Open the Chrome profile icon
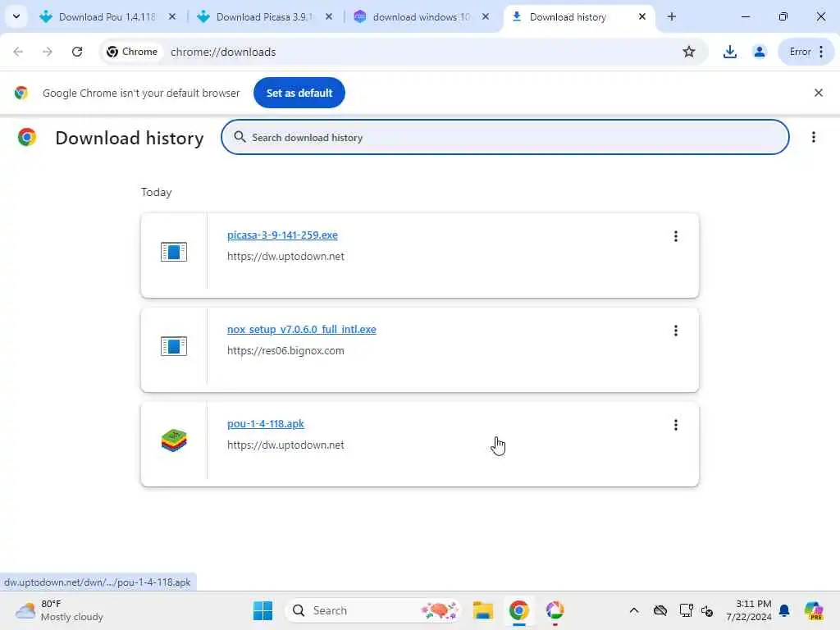This screenshot has height=630, width=840. pyautogui.click(x=759, y=52)
